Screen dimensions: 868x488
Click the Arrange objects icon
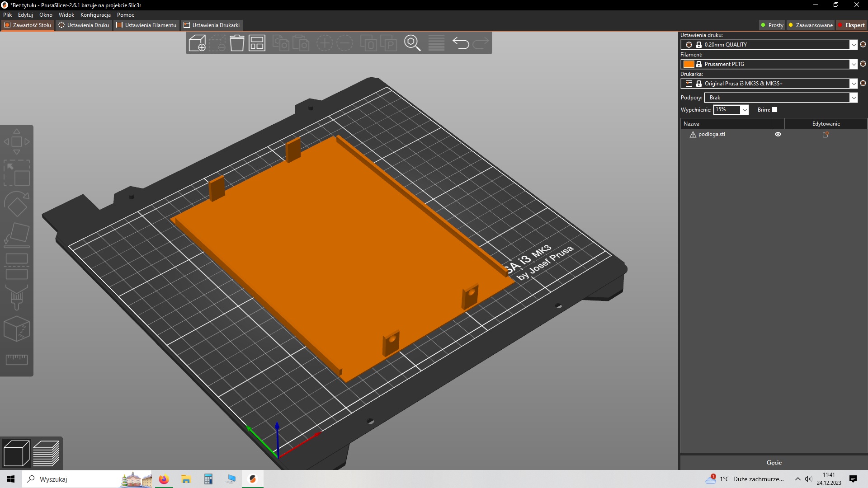pos(257,43)
